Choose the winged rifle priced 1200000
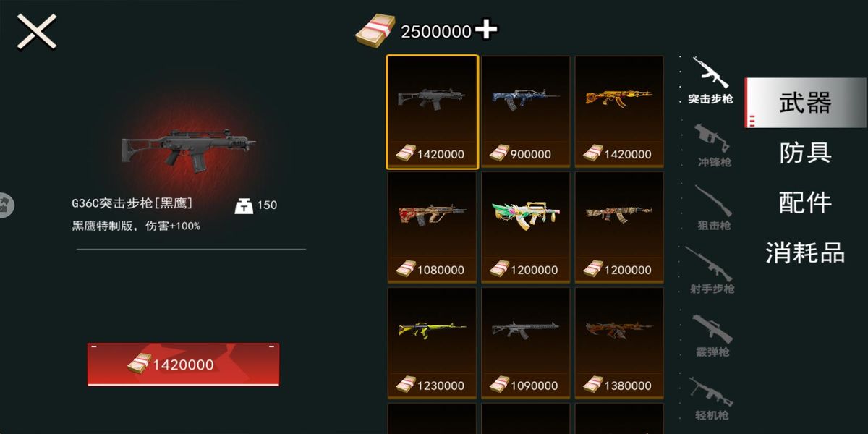The width and height of the screenshot is (868, 434). point(526,227)
